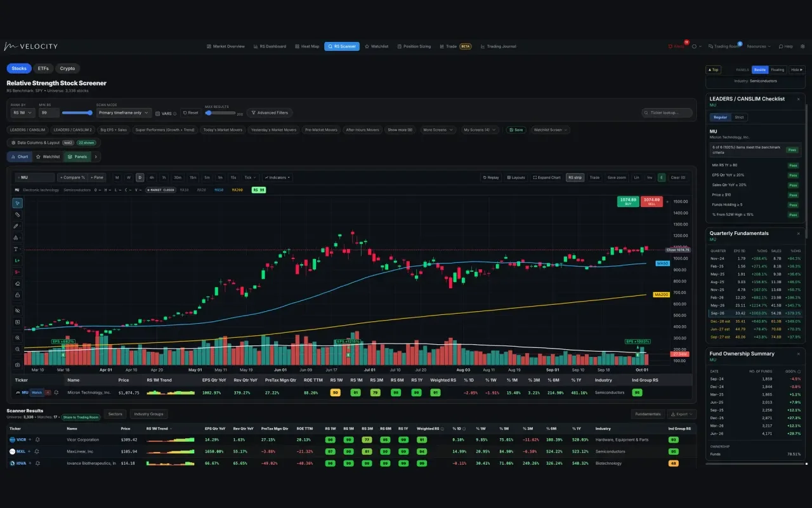
Task: Switch to the Crypto tab
Action: click(x=67, y=69)
